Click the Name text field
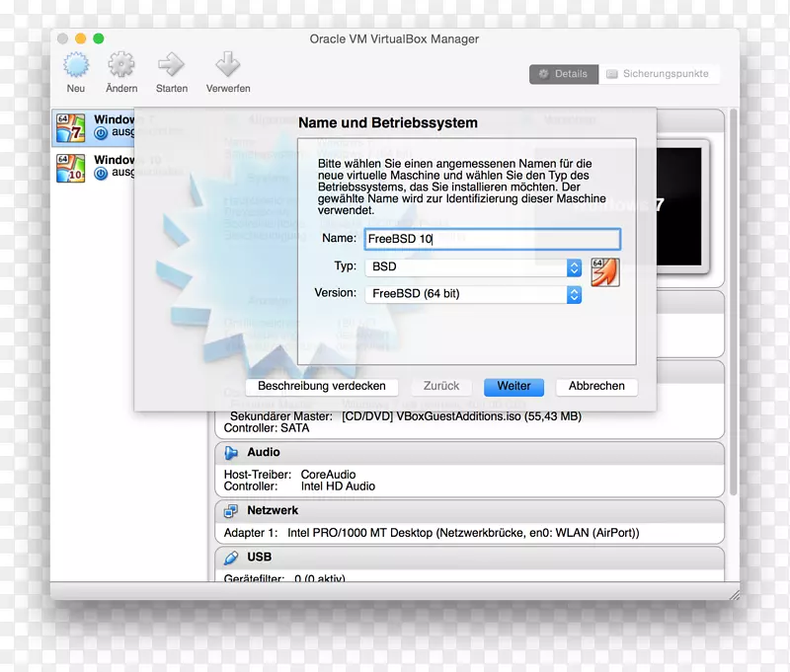The image size is (790, 672). click(492, 239)
